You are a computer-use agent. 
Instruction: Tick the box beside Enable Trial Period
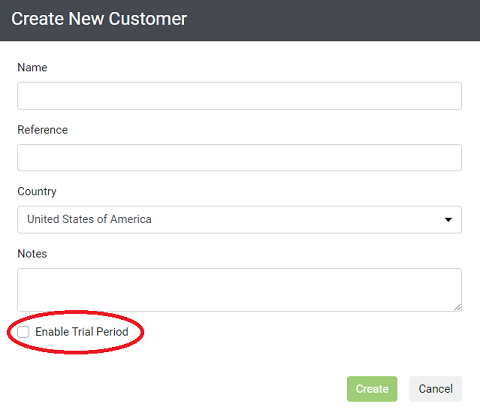pos(23,332)
